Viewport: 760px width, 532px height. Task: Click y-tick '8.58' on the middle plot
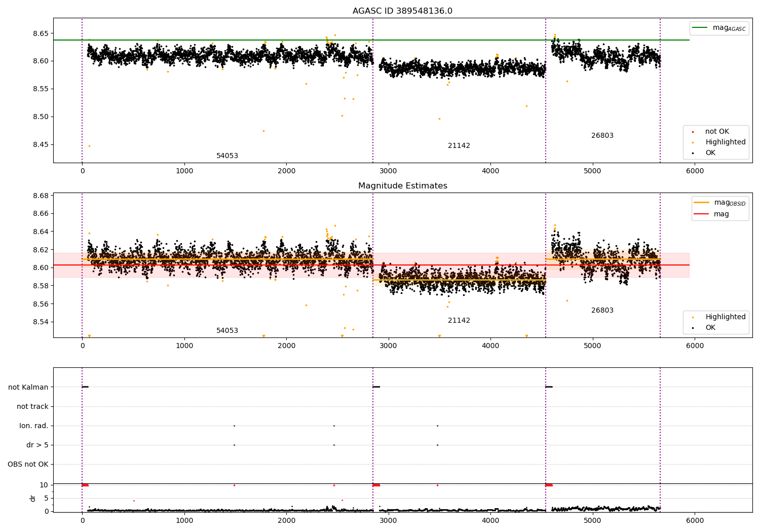coord(41,286)
